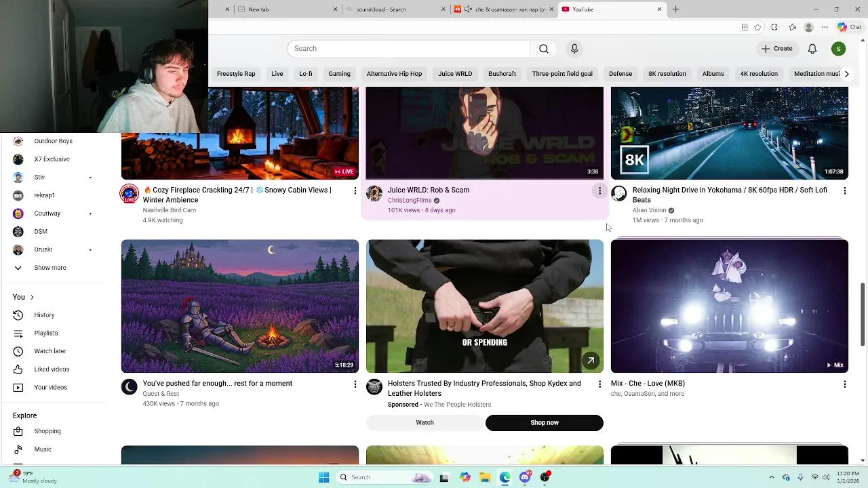Play the purple lavender knight thumbnail

coord(240,306)
